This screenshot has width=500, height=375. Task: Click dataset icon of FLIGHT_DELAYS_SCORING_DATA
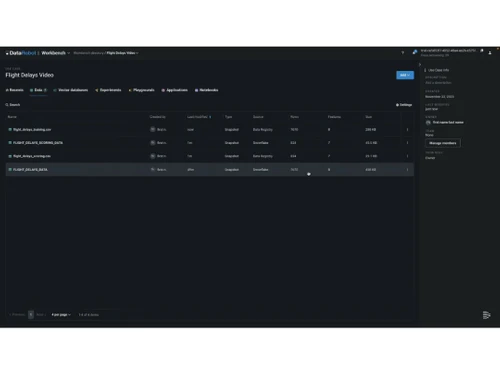(10, 143)
